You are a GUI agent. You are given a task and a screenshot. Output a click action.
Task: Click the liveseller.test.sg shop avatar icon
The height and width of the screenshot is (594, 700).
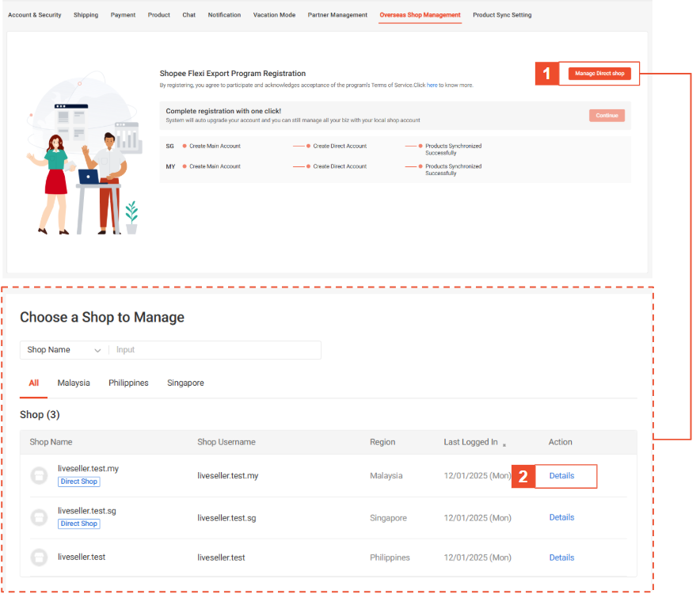(39, 517)
